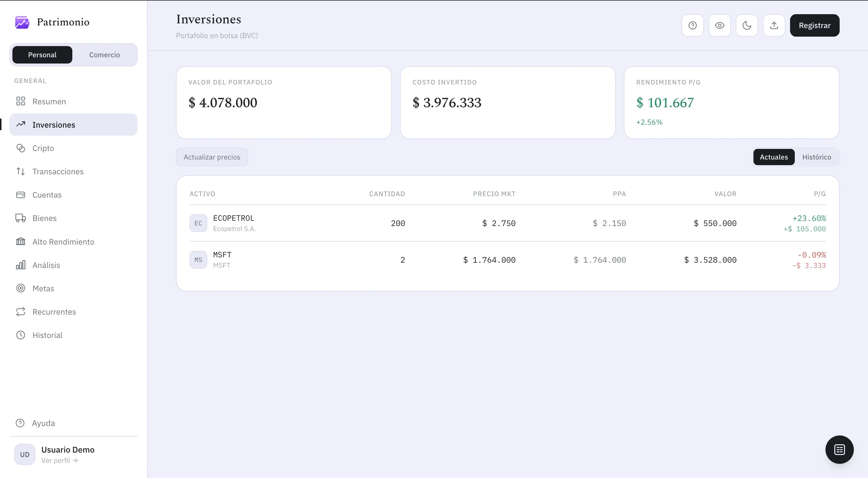This screenshot has height=478, width=868.
Task: Click the Cripto coins icon
Action: coord(21,148)
